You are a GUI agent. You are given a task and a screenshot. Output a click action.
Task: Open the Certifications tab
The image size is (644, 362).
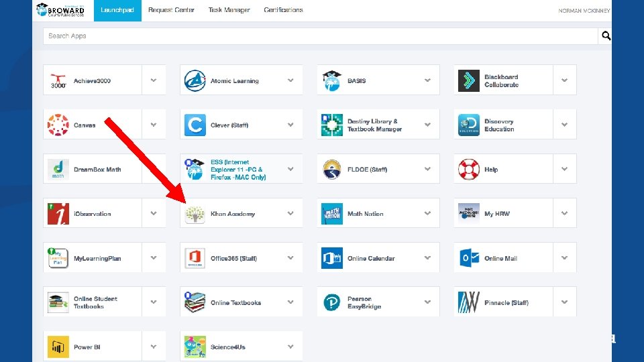click(x=283, y=10)
